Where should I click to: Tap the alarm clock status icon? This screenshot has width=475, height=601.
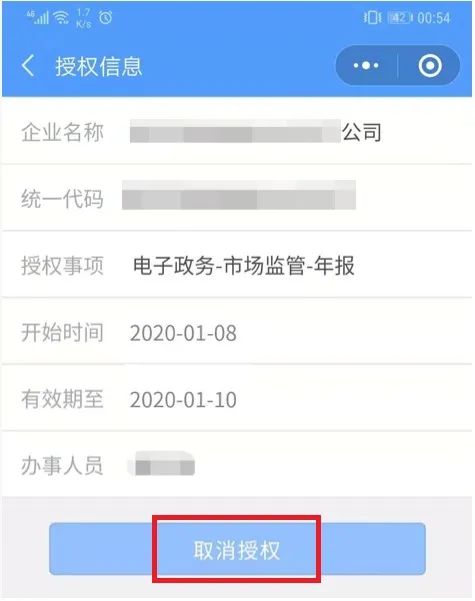pos(105,17)
